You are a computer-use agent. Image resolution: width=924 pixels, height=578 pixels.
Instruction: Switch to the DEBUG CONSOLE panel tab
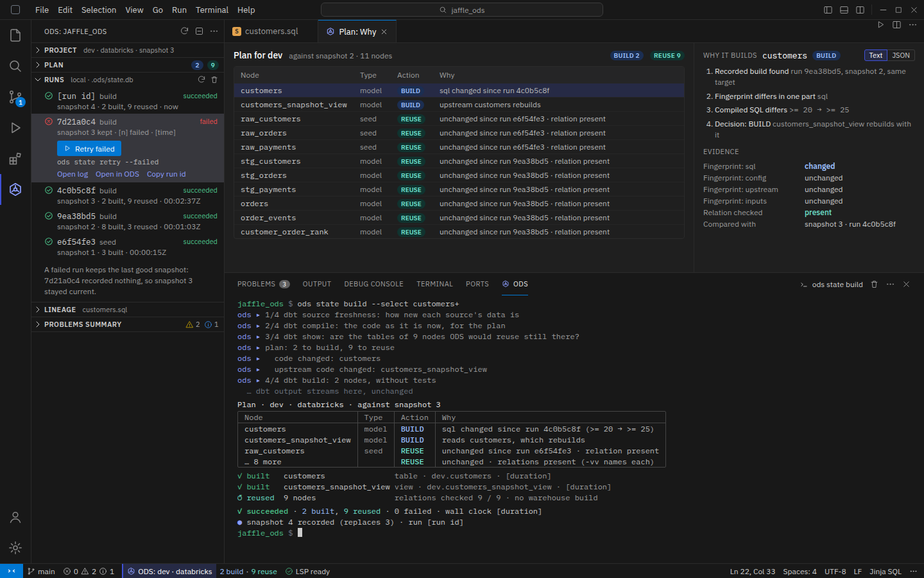click(373, 284)
